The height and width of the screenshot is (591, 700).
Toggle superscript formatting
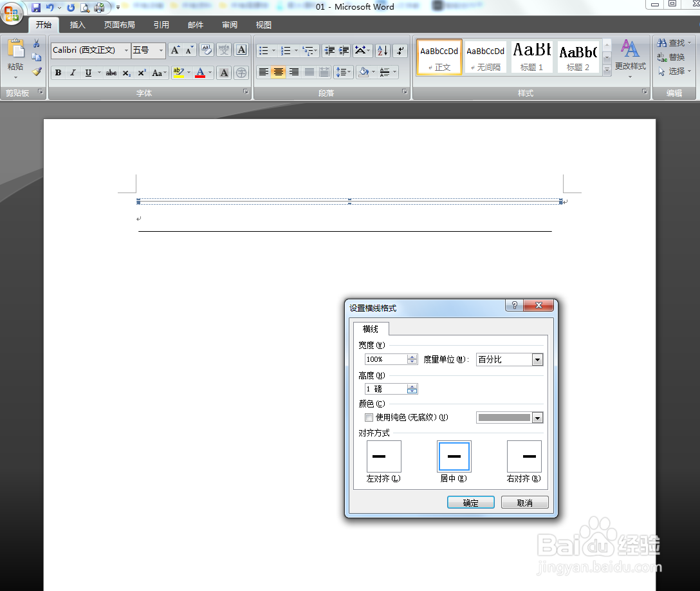[x=142, y=72]
